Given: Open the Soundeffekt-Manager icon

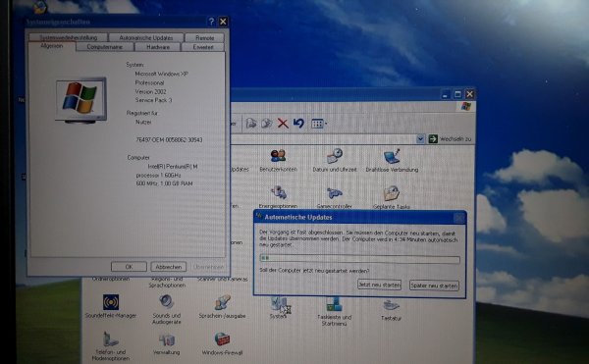Looking at the screenshot, I should coord(111,306).
